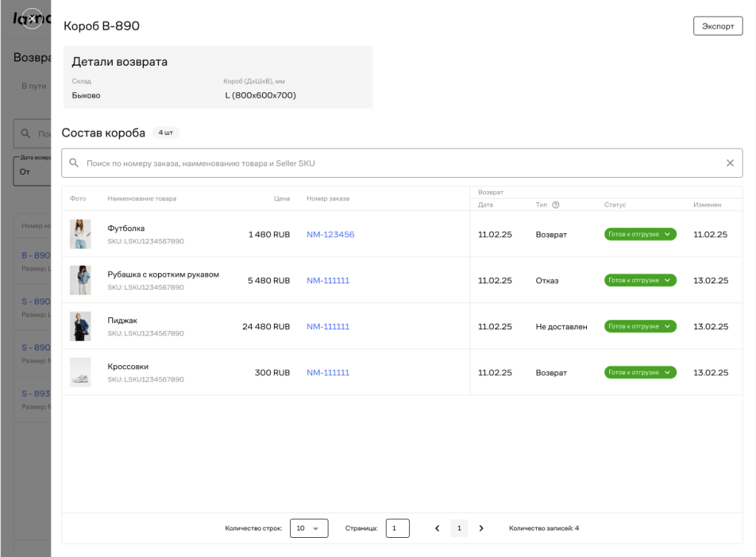This screenshot has width=756, height=557.
Task: Open status dropdown for Футболка row
Action: [640, 235]
